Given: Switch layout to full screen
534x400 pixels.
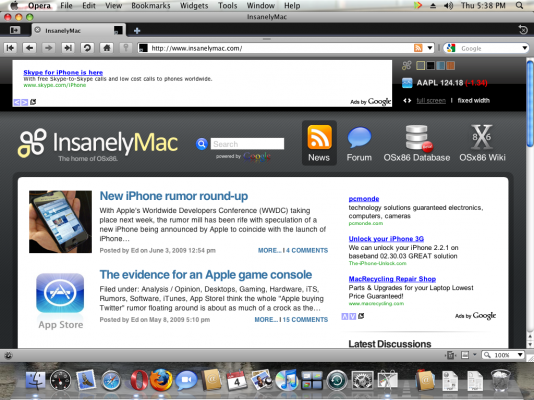Looking at the screenshot, I should pos(431,100).
